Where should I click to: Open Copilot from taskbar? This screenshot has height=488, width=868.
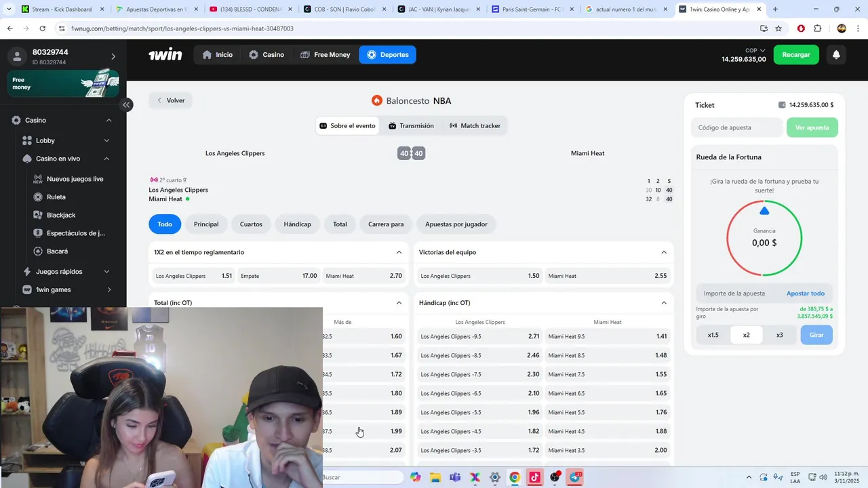[415, 477]
